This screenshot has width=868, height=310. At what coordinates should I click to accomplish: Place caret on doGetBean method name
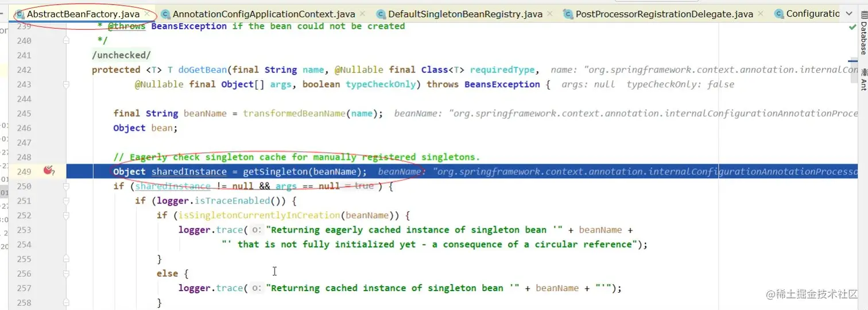[x=202, y=69]
